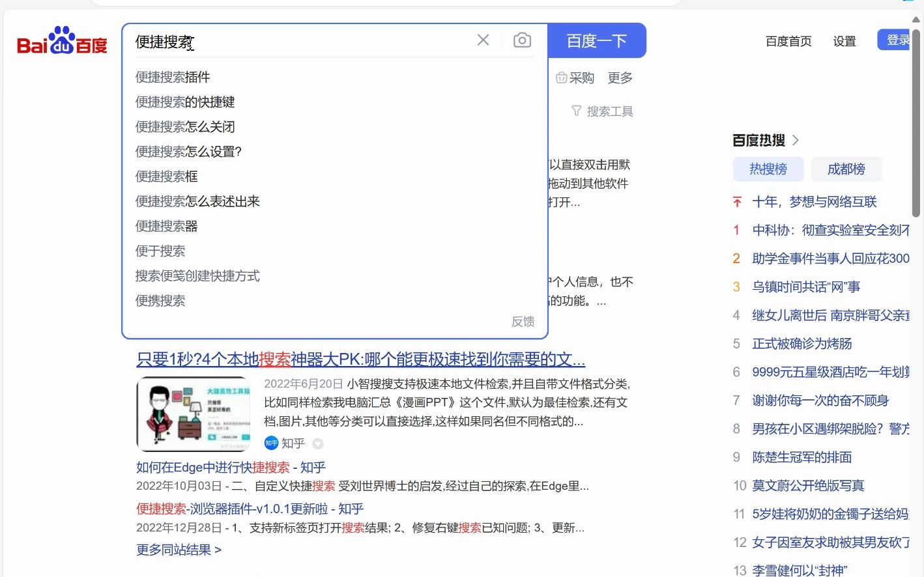Open result 只要1秒?4个本地搜索神器大PK
The image size is (924, 577).
click(361, 359)
